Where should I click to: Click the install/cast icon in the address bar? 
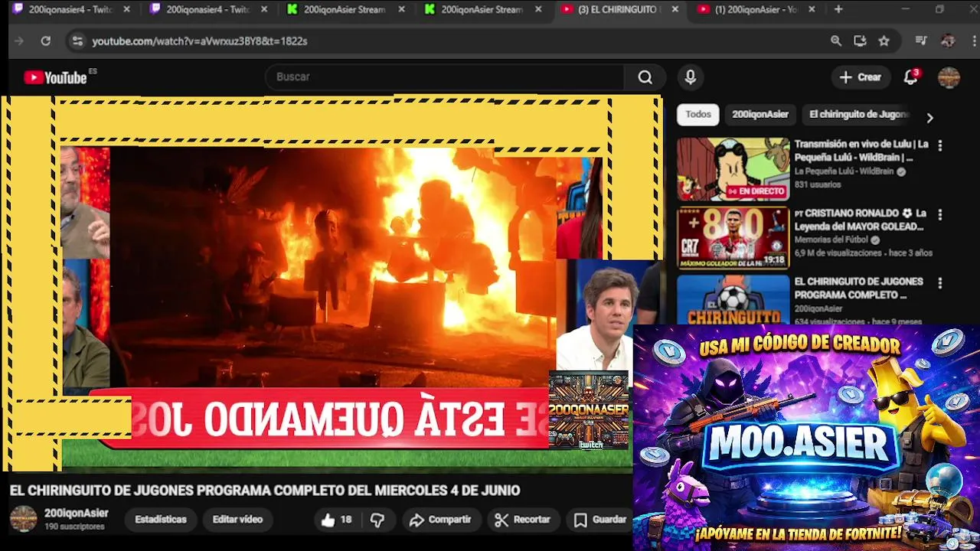860,41
